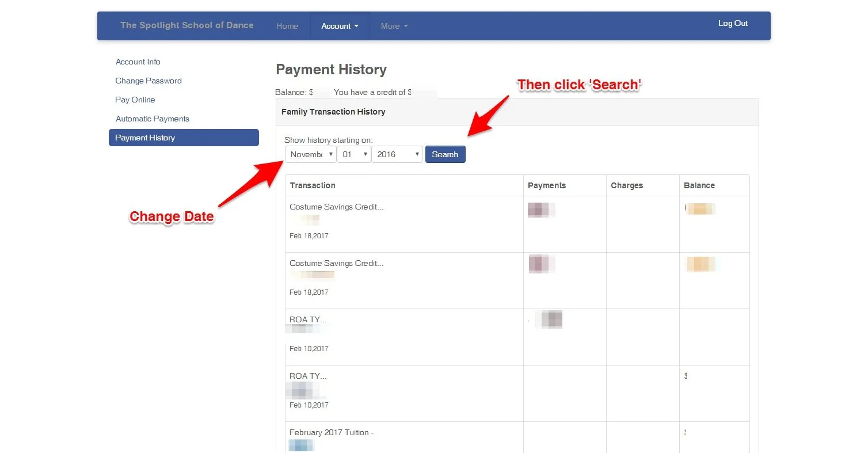Click the 'Show history starting on:' label
This screenshot has height=453, width=868.
point(329,140)
